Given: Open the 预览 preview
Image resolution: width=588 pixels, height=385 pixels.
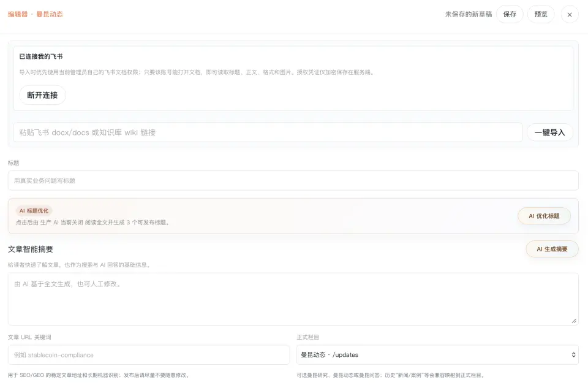Looking at the screenshot, I should click(541, 14).
